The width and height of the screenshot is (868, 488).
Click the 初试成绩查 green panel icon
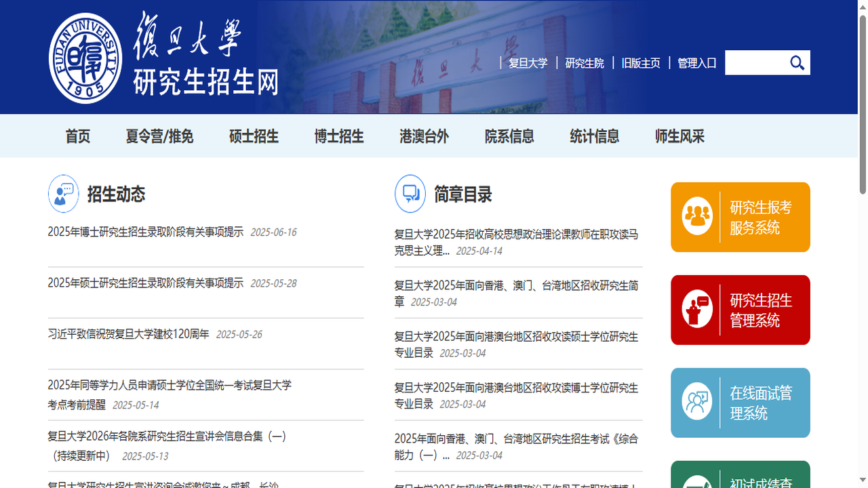click(x=697, y=483)
